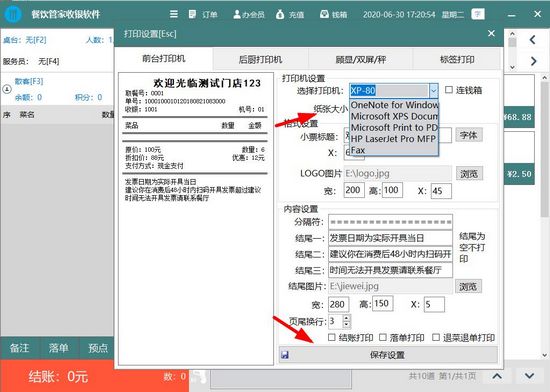Click the blue app logo icon
The image size is (550, 392).
[13, 14]
